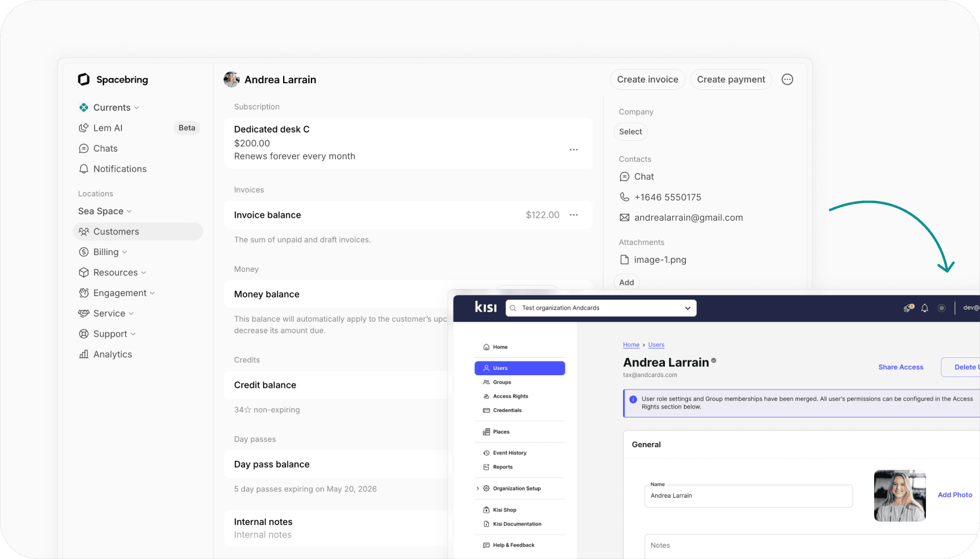
Task: Click the Name input field with Andrea Larrain
Action: (749, 496)
